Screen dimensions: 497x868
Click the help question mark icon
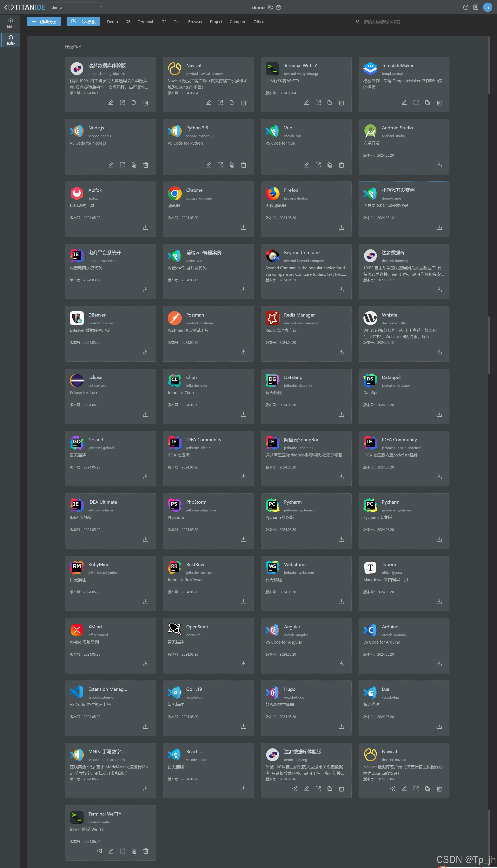(466, 7)
